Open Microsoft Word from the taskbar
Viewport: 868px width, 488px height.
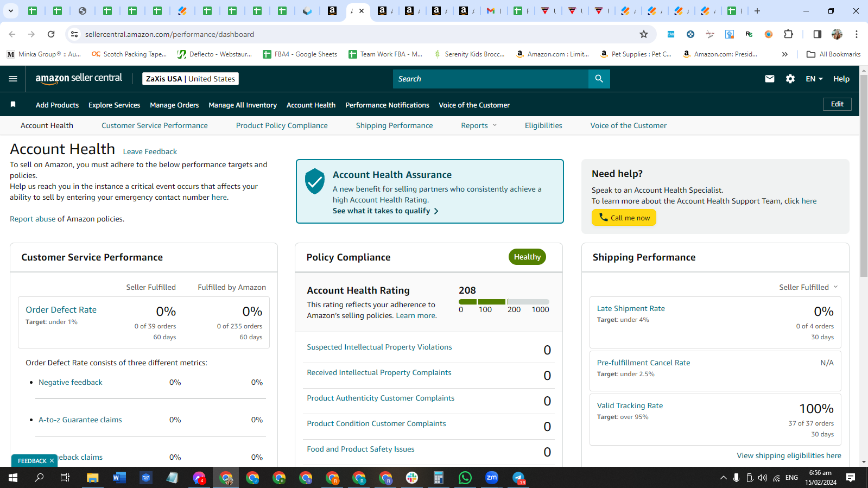pyautogui.click(x=119, y=478)
